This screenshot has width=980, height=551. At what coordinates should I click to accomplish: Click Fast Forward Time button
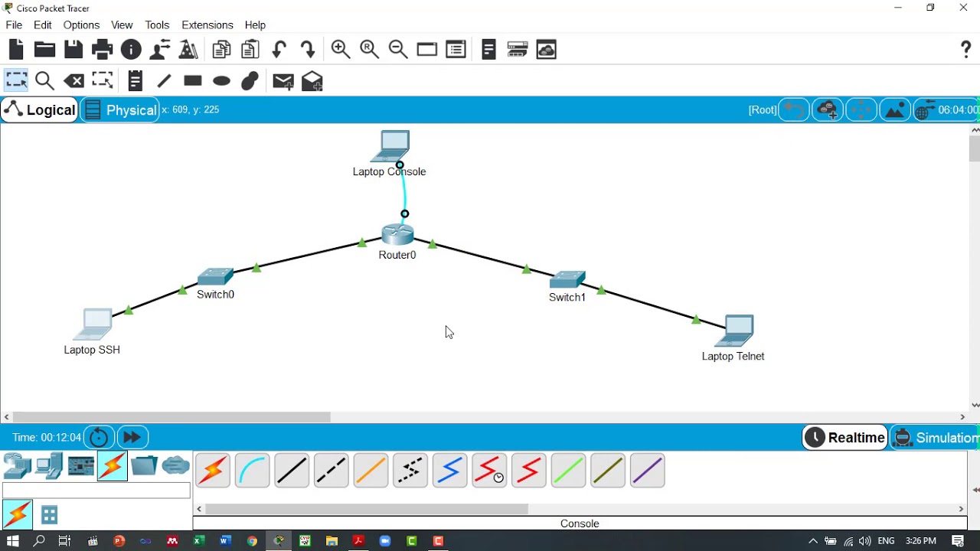tap(132, 438)
